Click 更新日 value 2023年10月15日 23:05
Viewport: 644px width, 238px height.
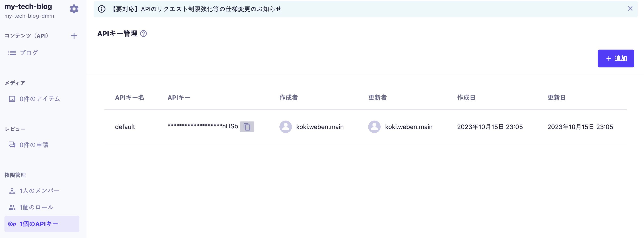[x=580, y=127]
